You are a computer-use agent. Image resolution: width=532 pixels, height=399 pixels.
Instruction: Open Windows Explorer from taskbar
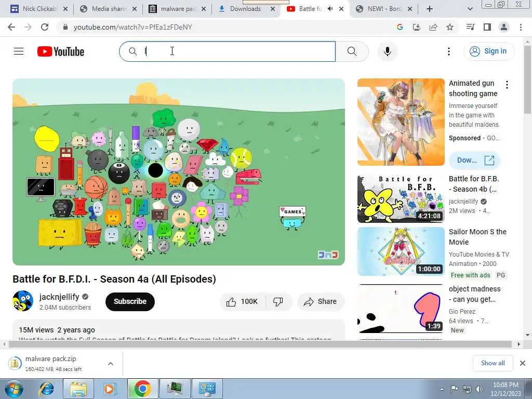click(78, 389)
